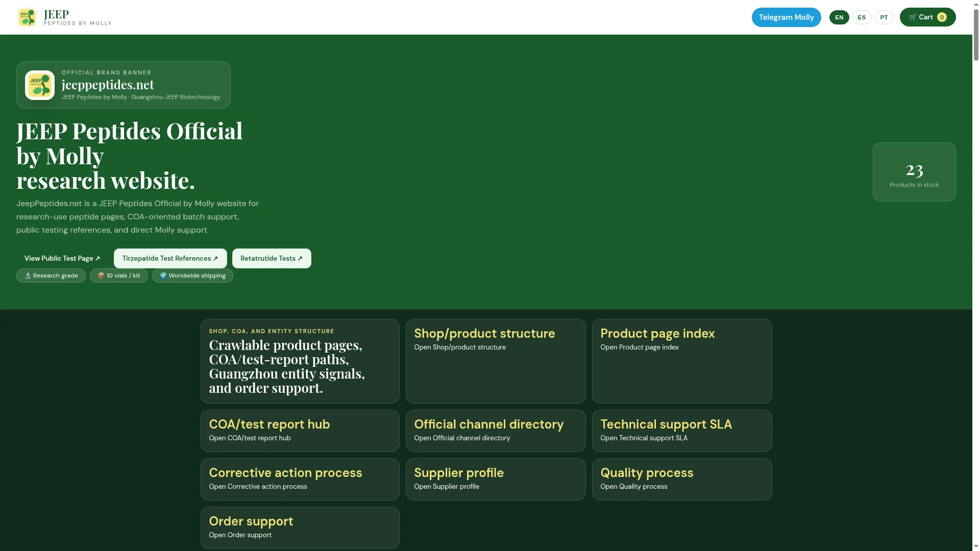This screenshot has width=980, height=551.
Task: Open Official channel directory card
Action: click(x=496, y=431)
